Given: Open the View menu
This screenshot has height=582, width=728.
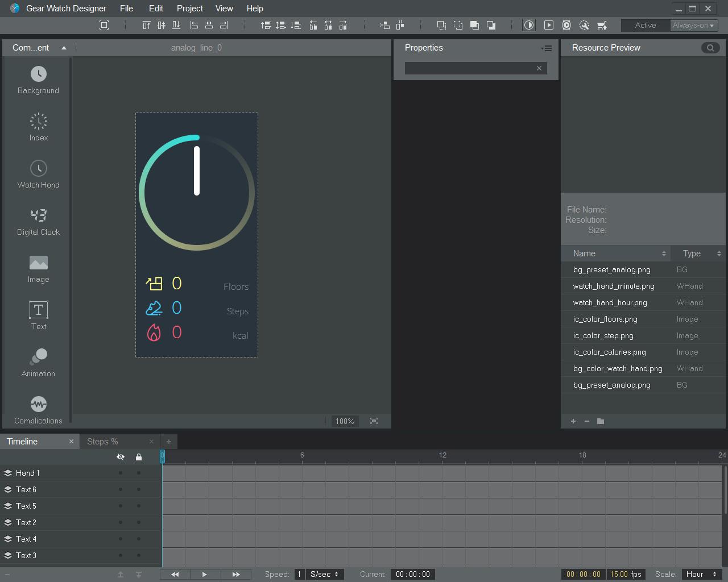Looking at the screenshot, I should pos(224,9).
